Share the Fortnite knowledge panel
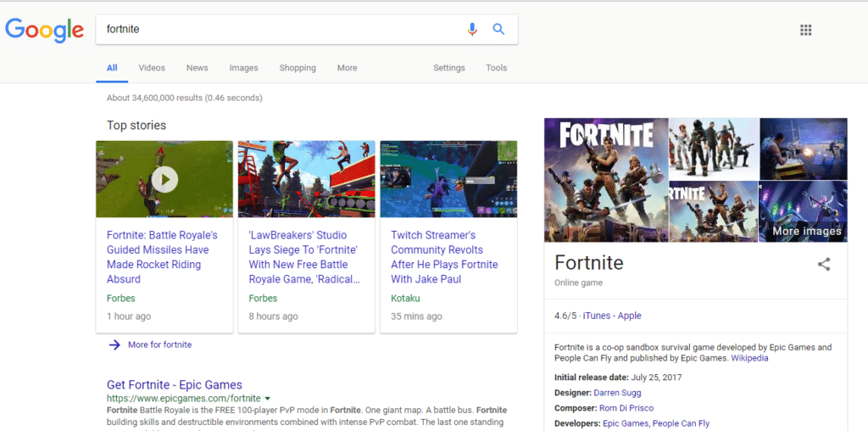 coord(824,264)
